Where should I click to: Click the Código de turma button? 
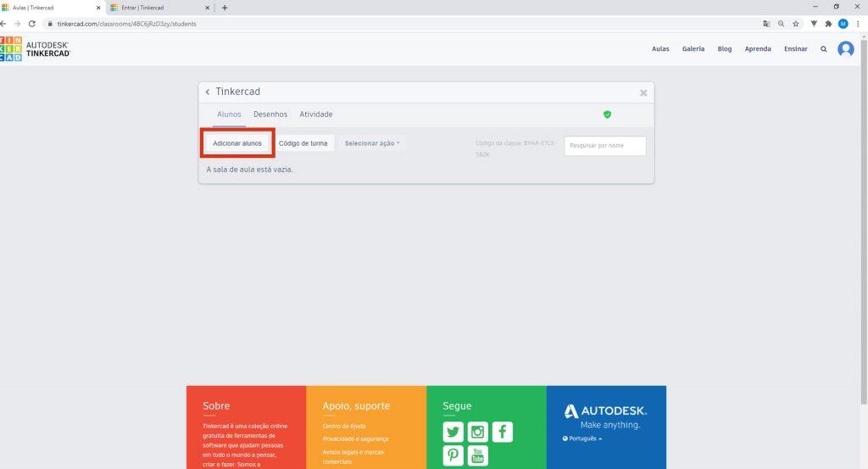(303, 143)
